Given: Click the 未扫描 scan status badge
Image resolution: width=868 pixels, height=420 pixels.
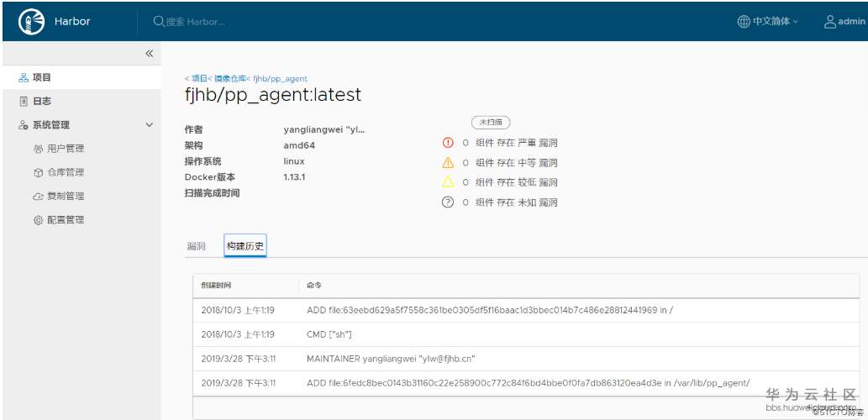Looking at the screenshot, I should coord(491,123).
